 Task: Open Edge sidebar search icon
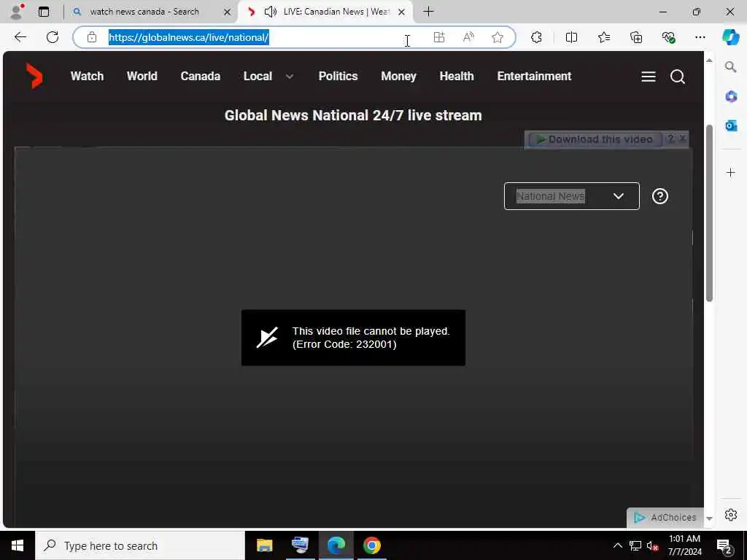pyautogui.click(x=731, y=67)
